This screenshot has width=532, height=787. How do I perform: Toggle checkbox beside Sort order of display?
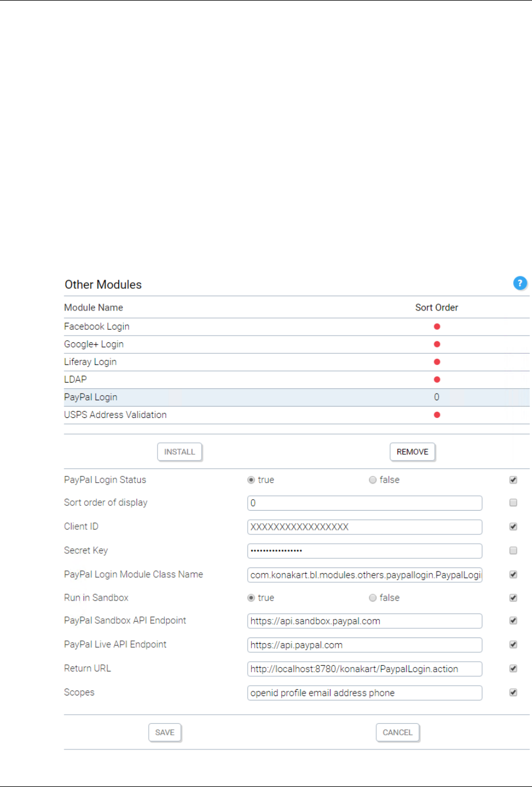point(513,503)
